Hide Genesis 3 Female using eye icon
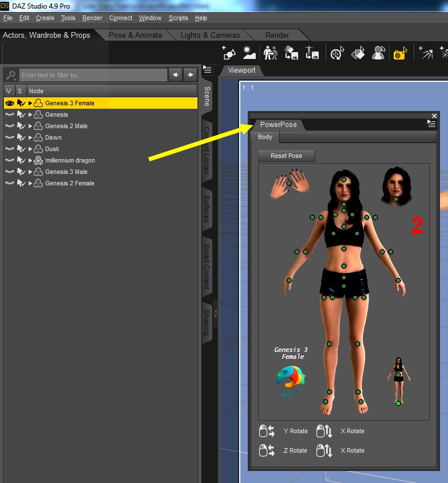This screenshot has width=448, height=483. click(x=10, y=103)
